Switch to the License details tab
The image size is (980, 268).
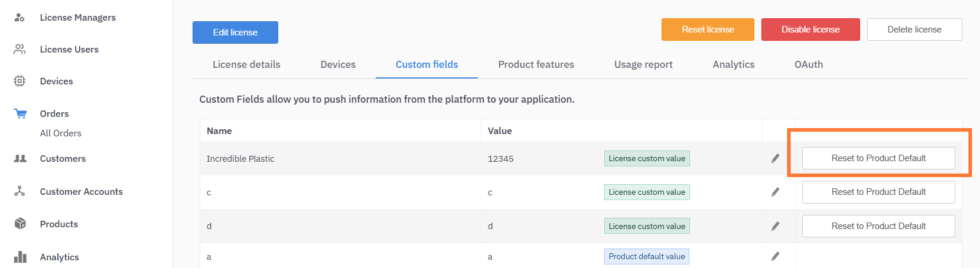[246, 64]
